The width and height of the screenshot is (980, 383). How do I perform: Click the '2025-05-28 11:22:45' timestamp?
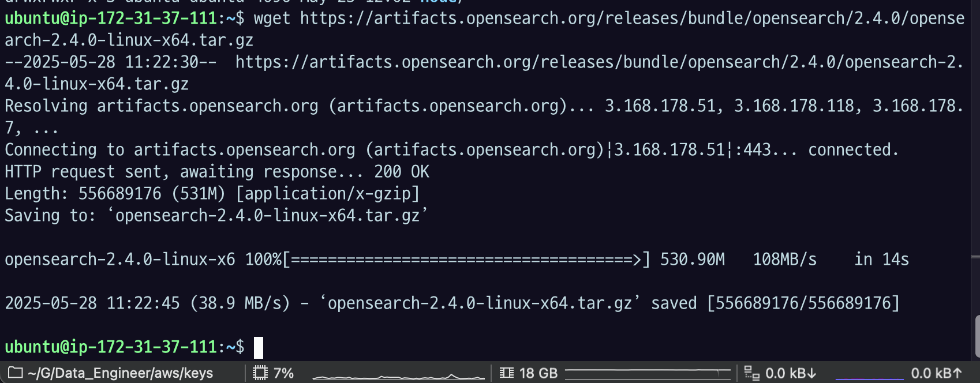tap(92, 303)
